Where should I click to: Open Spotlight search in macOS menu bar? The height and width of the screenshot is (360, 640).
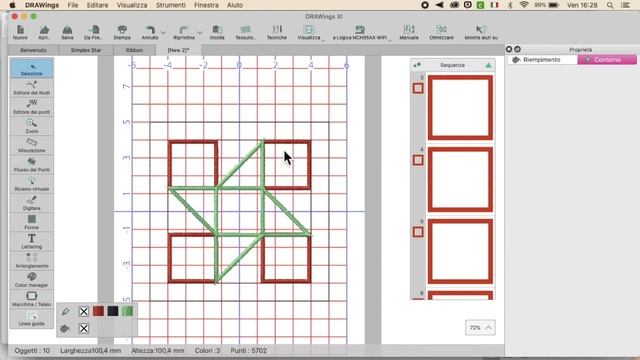point(610,5)
